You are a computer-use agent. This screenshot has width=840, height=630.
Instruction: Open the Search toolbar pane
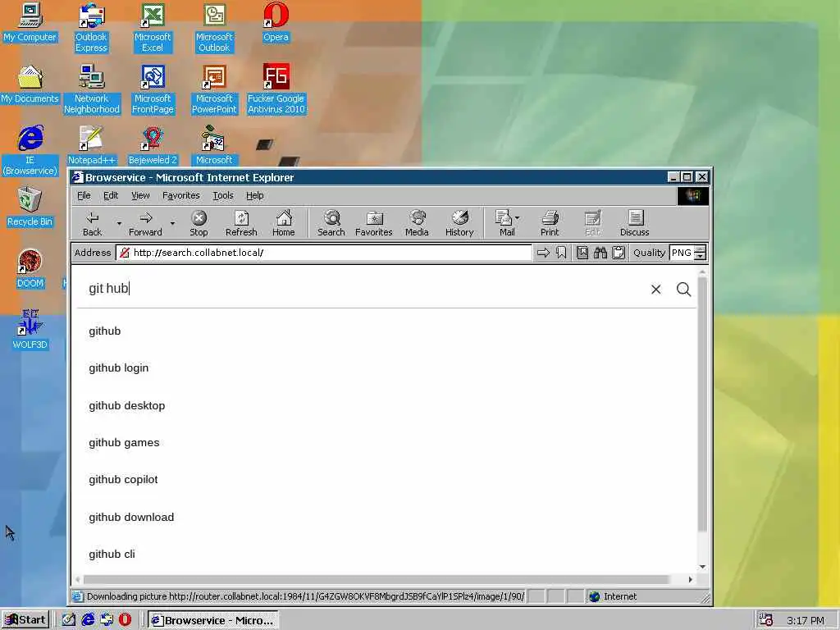(x=331, y=223)
